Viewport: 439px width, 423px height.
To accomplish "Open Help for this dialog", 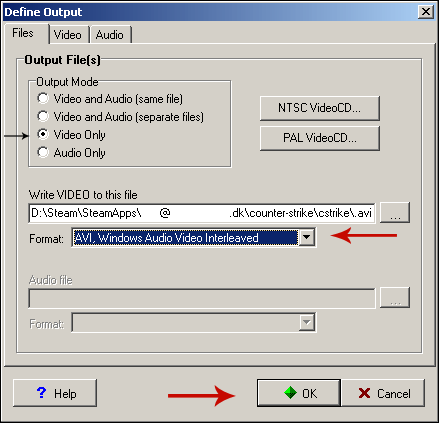I will pos(55,393).
